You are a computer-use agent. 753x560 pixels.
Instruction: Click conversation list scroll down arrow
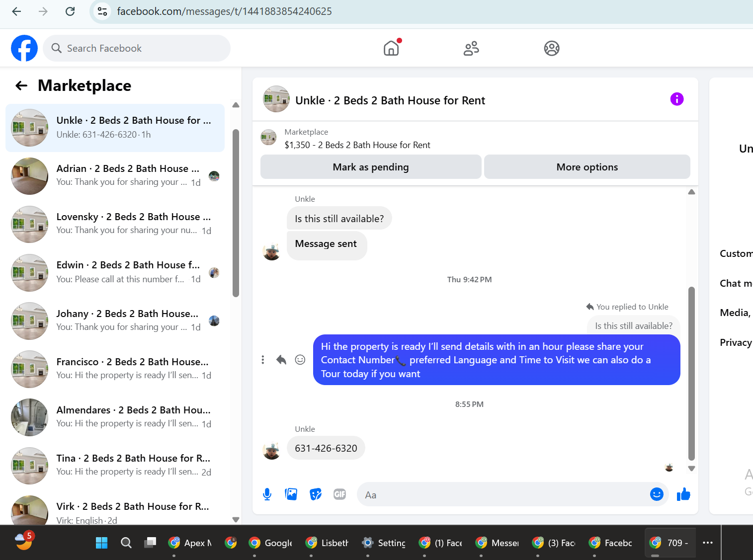tap(236, 520)
